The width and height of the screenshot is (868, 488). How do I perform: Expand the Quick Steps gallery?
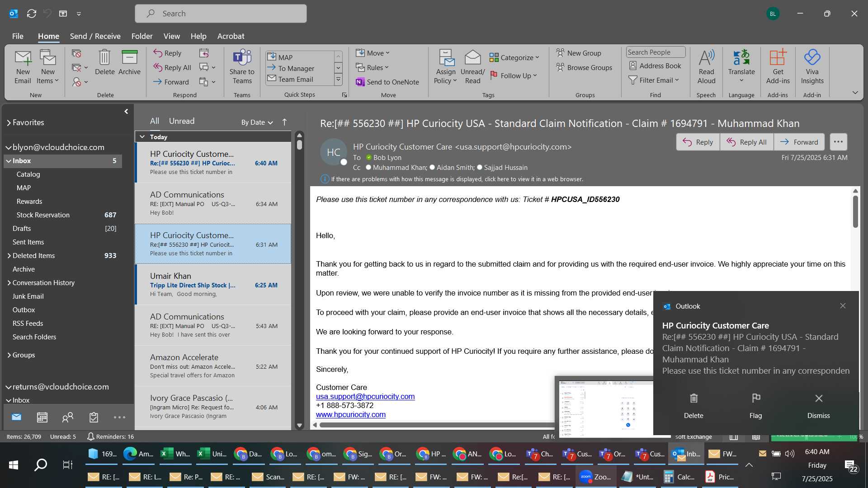pyautogui.click(x=338, y=80)
